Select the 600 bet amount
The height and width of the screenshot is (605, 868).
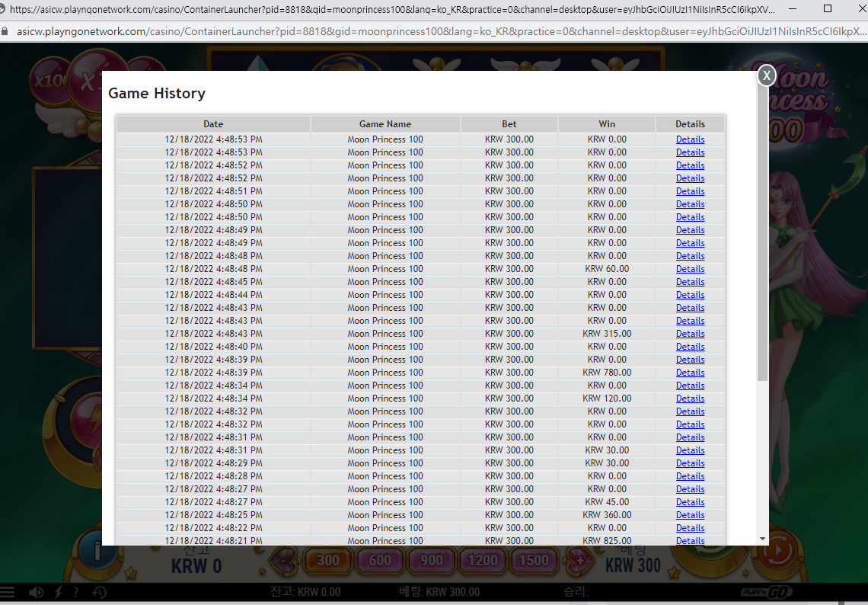click(380, 561)
